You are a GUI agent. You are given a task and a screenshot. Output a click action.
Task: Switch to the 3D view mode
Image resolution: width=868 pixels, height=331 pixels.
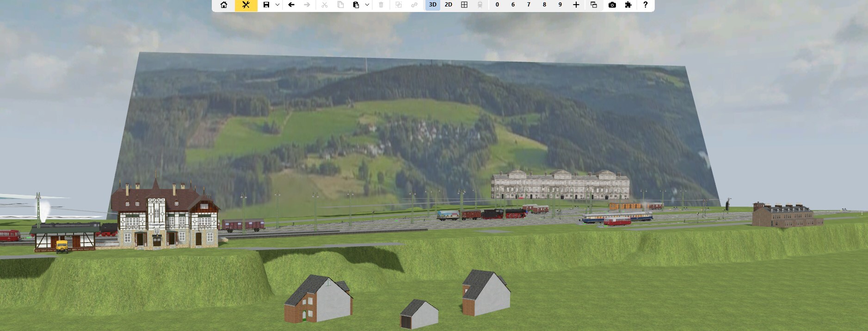point(433,5)
